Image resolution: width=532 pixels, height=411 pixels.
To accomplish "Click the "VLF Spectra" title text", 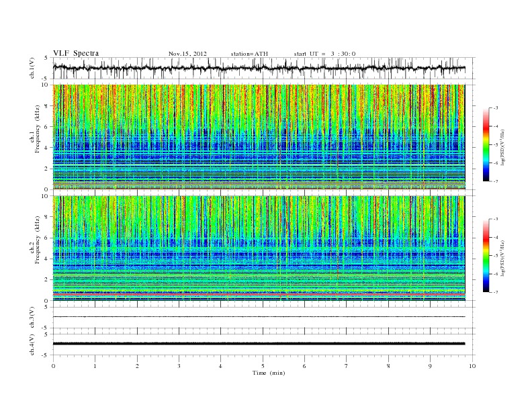I will pos(76,53).
